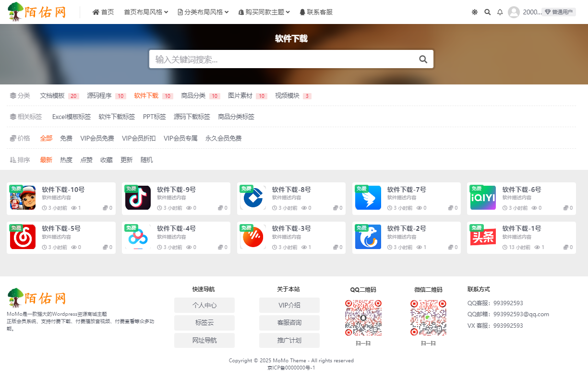Screen dimensions: 588x381
Task: Open the iQIYI app icon item
Action: pos(483,198)
